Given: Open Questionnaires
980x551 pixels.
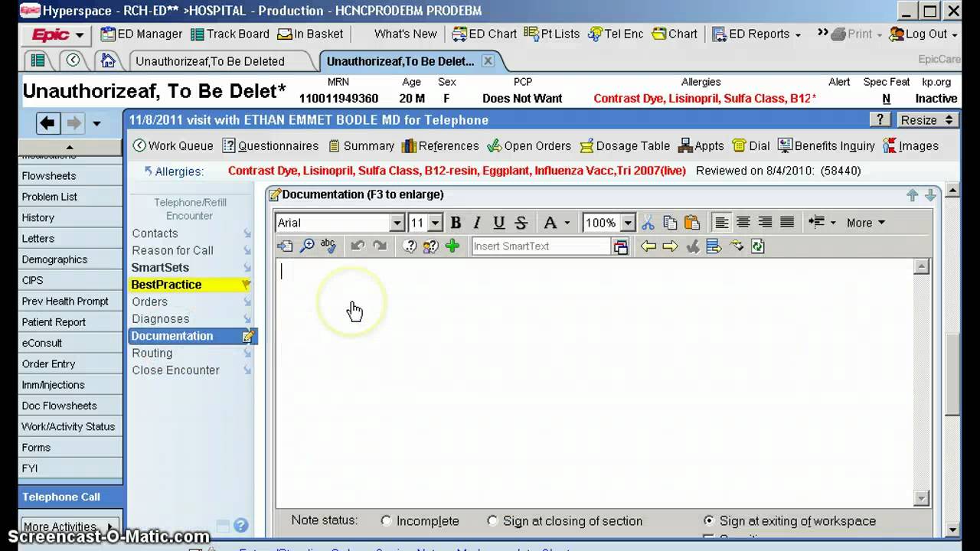Looking at the screenshot, I should [x=270, y=146].
